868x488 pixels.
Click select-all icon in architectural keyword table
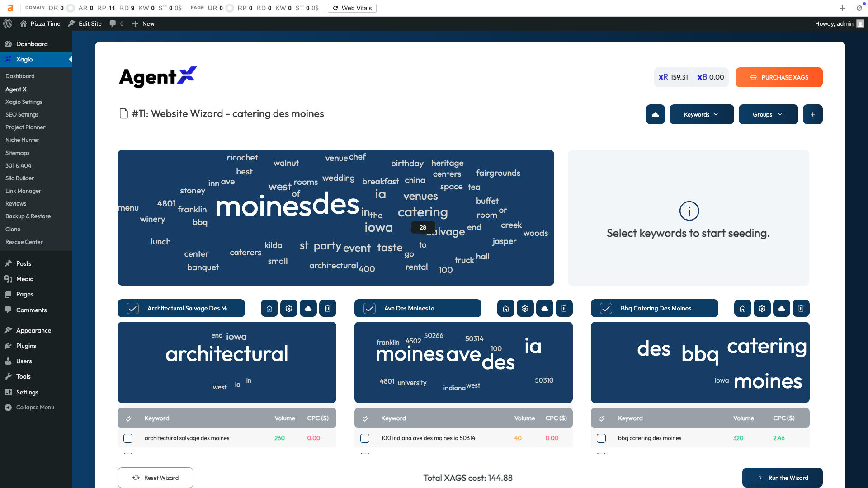(129, 418)
